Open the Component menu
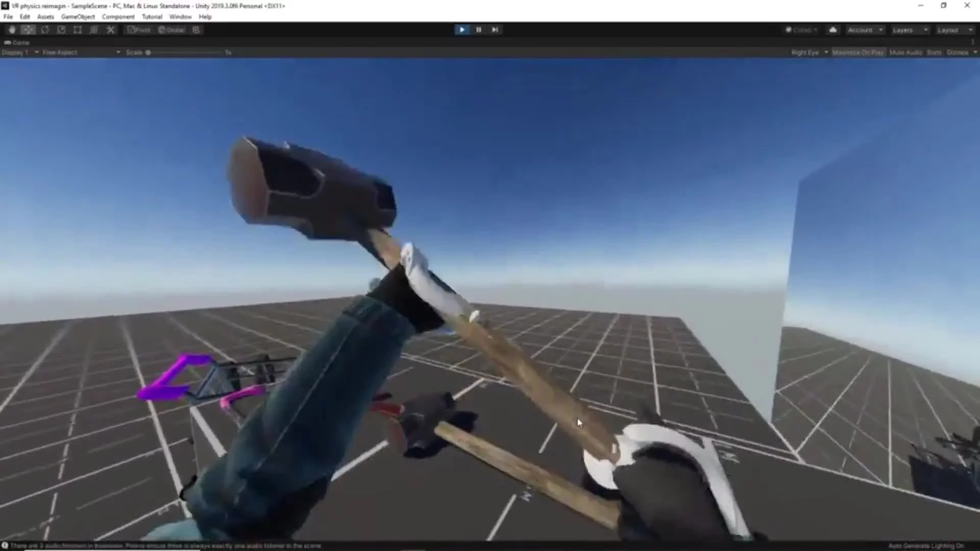The width and height of the screenshot is (980, 551). [118, 17]
